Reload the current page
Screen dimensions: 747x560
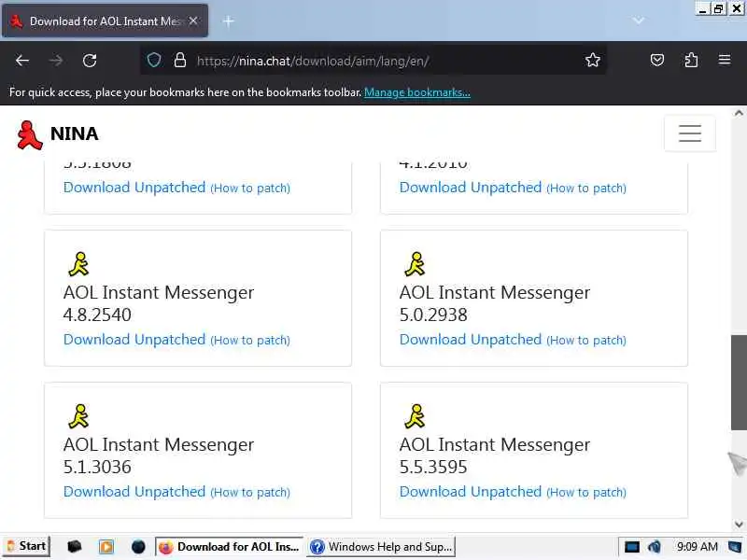point(90,61)
